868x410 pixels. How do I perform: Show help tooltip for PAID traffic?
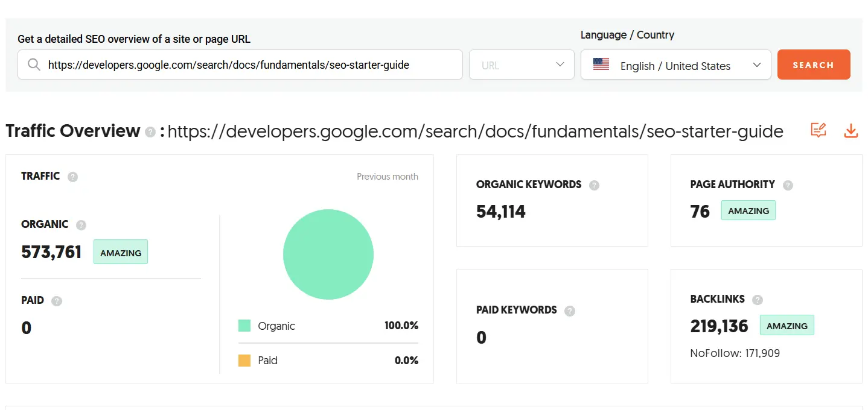click(57, 301)
